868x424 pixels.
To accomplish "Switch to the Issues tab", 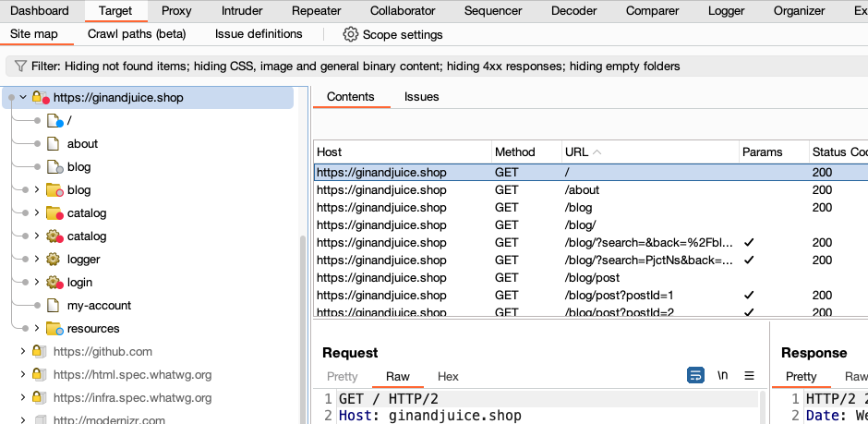I will [x=421, y=97].
